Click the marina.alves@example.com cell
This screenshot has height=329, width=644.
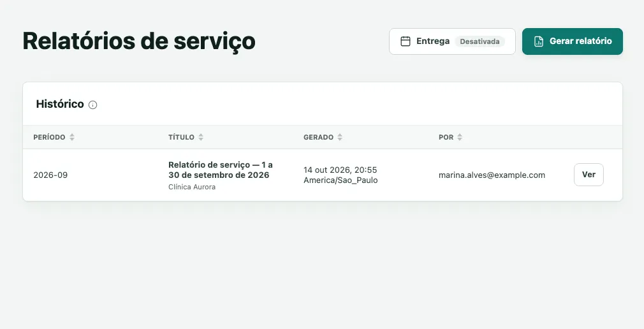coord(492,175)
